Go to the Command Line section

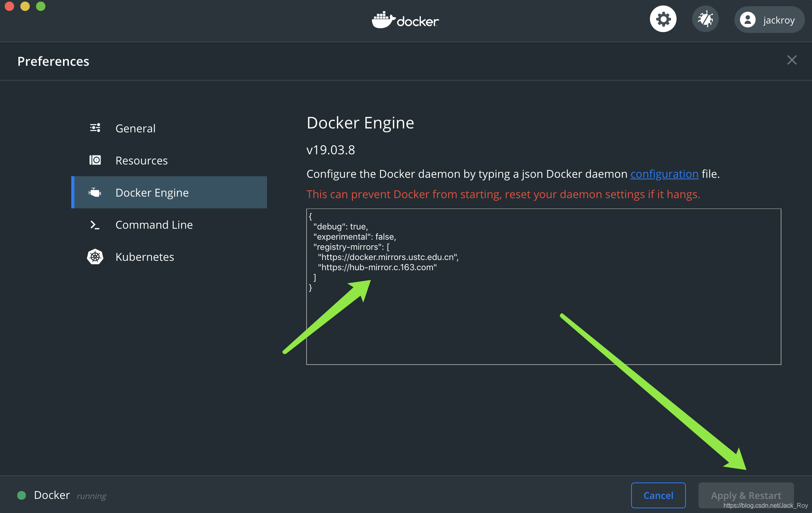pos(169,224)
